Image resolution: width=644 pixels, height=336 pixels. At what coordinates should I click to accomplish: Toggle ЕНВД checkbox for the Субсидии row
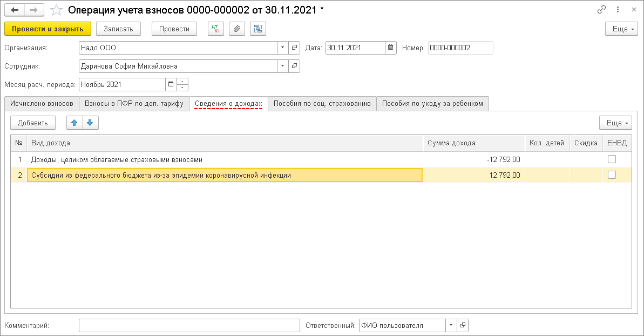point(612,175)
